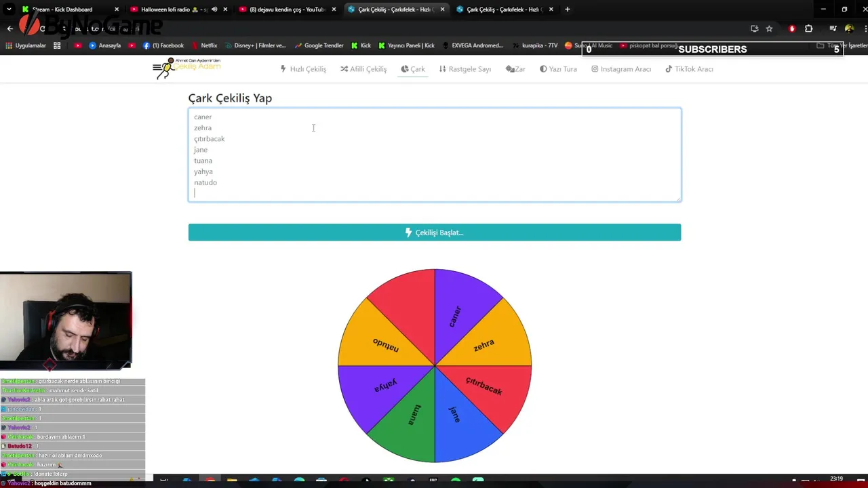Switch to the dejavu kendin çoş YouTube tab
868x488 pixels.
coord(288,9)
